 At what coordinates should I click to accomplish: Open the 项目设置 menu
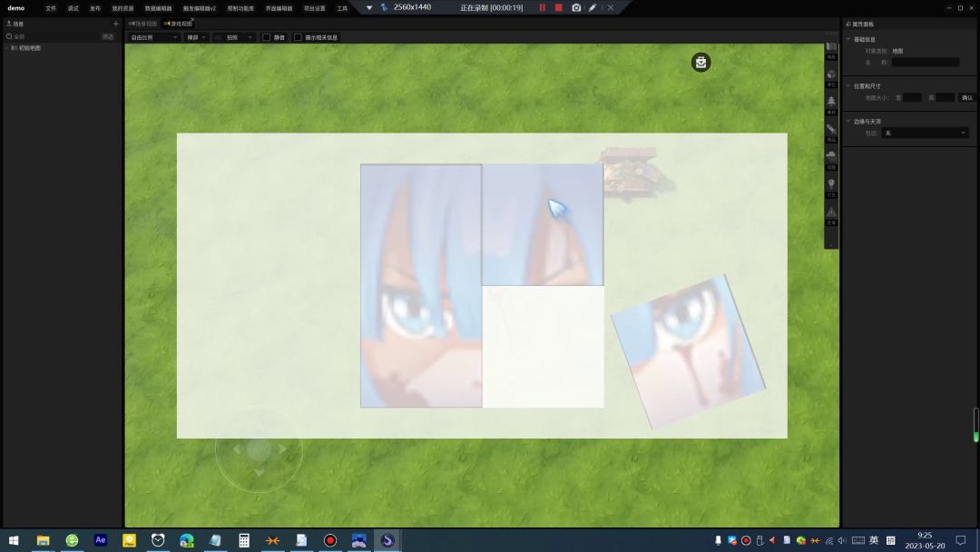(314, 8)
